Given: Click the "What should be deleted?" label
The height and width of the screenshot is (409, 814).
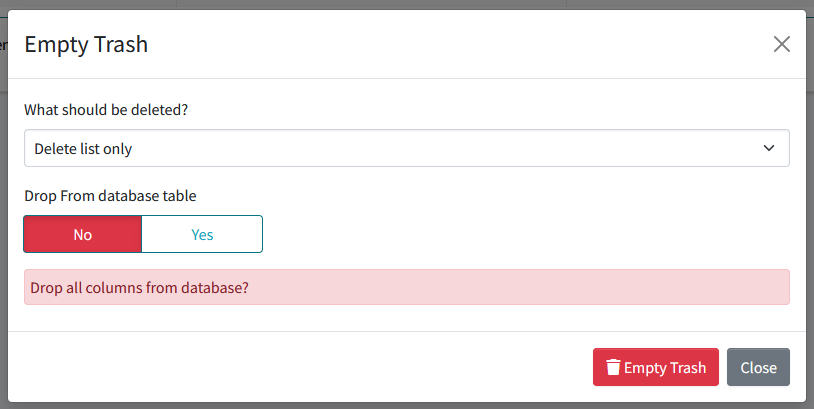Looking at the screenshot, I should coord(106,109).
